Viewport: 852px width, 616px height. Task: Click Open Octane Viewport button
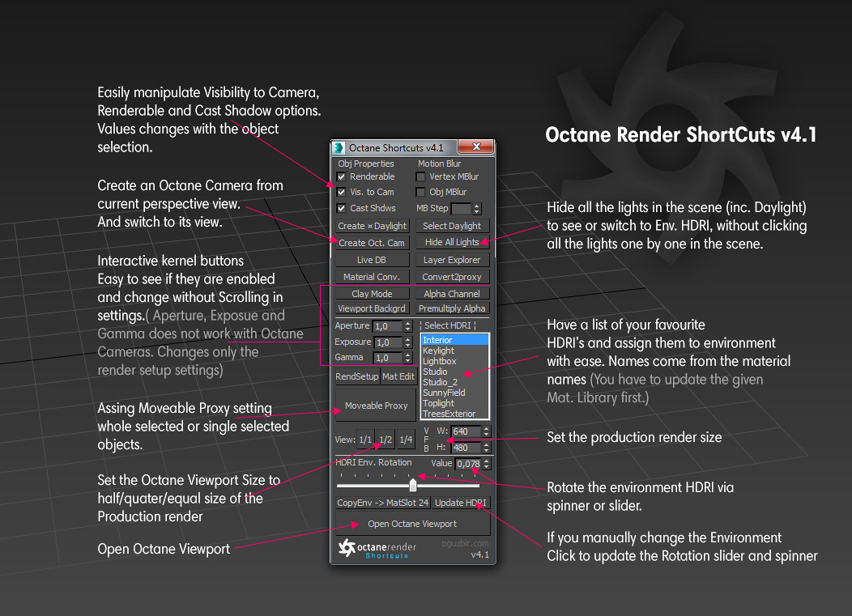tap(412, 524)
